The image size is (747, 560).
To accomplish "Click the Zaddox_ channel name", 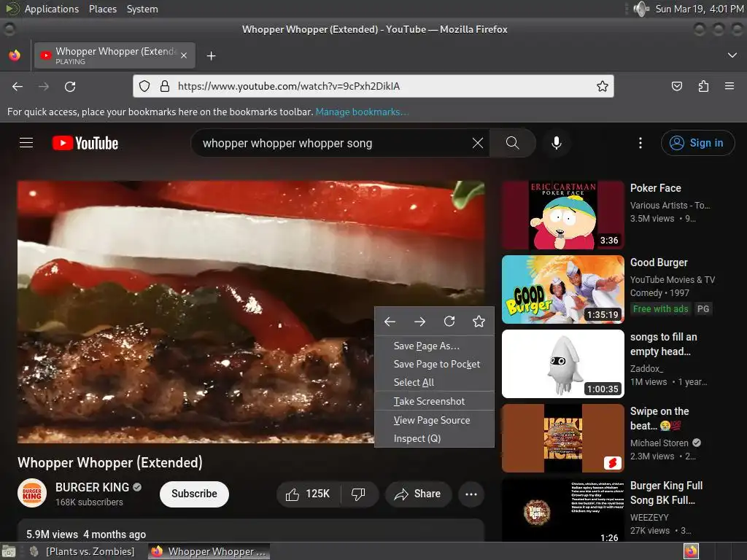I will click(646, 368).
